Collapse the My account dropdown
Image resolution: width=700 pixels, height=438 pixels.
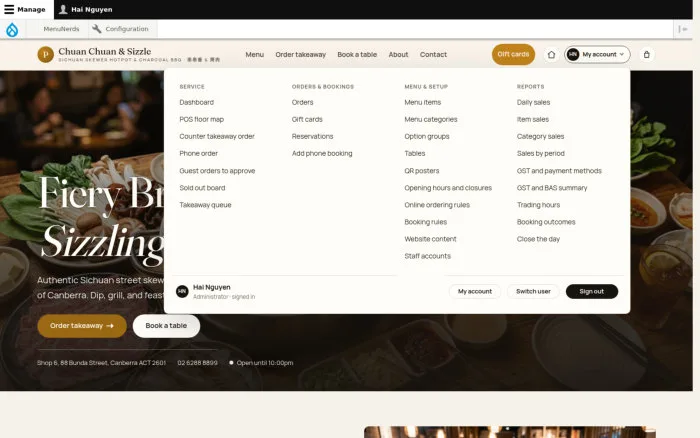point(597,54)
